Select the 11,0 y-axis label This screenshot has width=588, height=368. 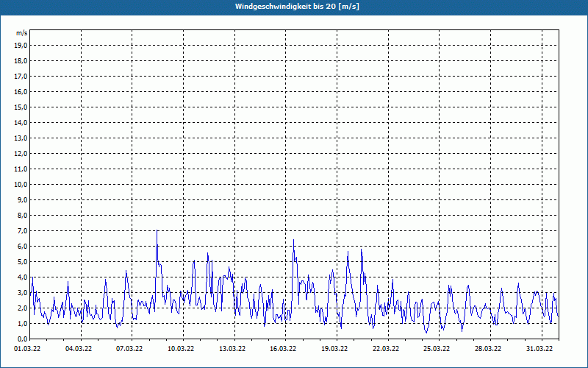pyautogui.click(x=21, y=169)
